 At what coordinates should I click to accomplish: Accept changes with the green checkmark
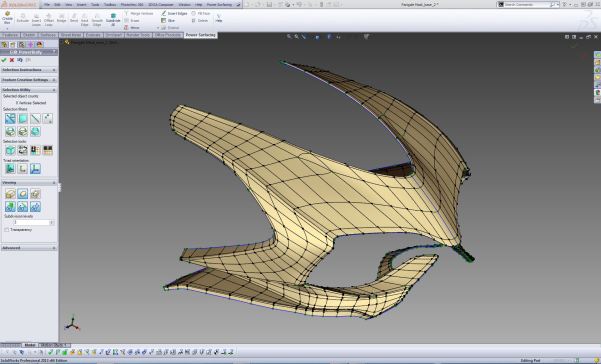pos(4,60)
